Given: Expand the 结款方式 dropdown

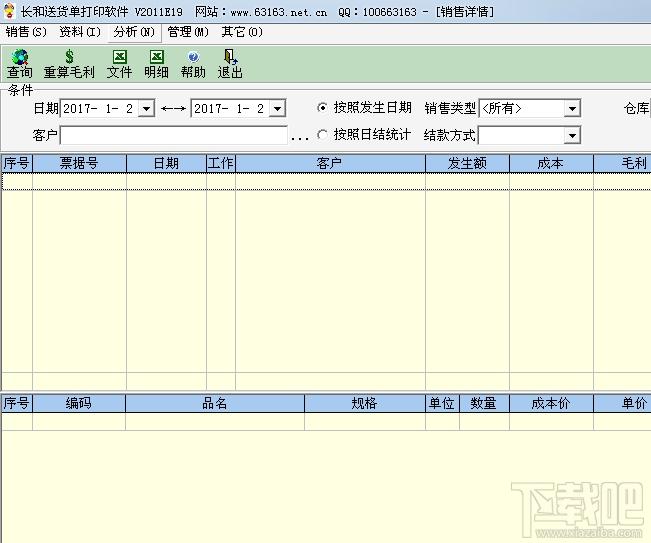Looking at the screenshot, I should point(572,135).
